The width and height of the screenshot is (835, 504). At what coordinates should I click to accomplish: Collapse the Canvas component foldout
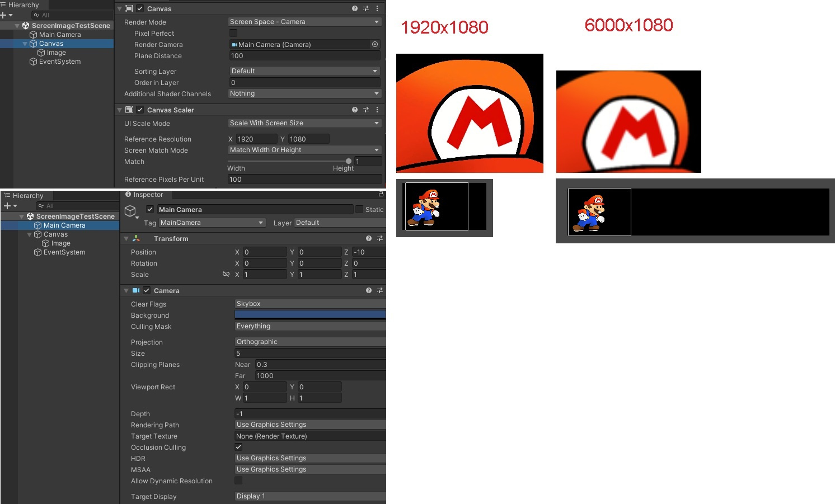pos(120,8)
